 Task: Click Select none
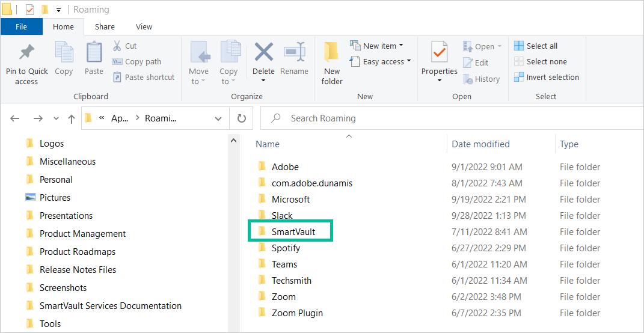click(x=541, y=61)
